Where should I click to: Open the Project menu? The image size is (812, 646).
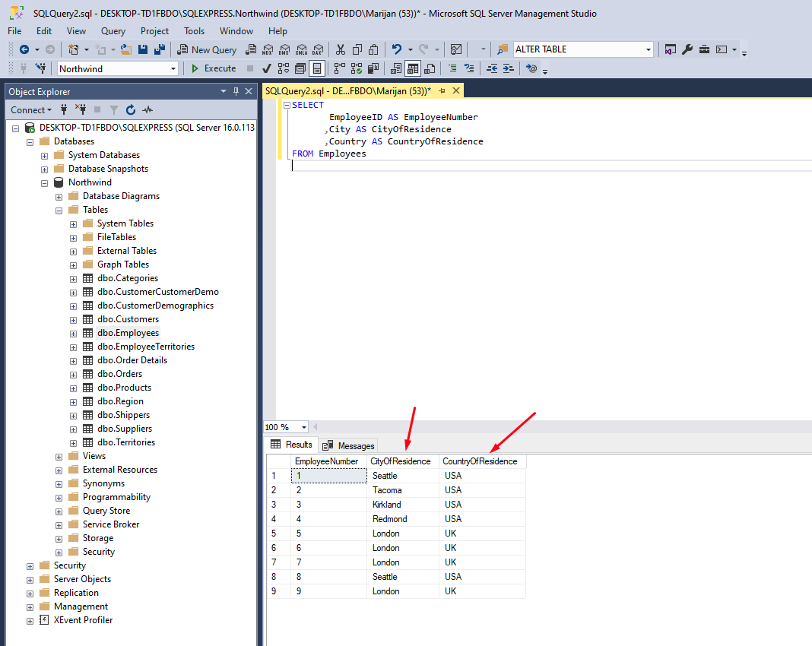point(154,31)
